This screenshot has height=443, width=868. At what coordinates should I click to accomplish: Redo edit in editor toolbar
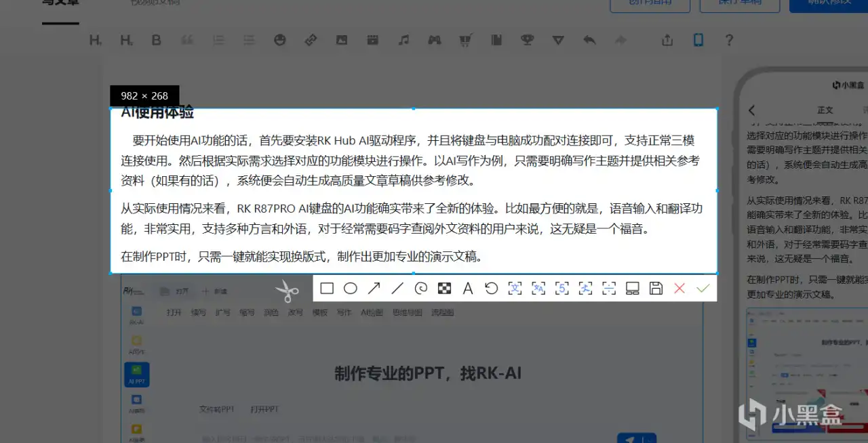pyautogui.click(x=620, y=41)
